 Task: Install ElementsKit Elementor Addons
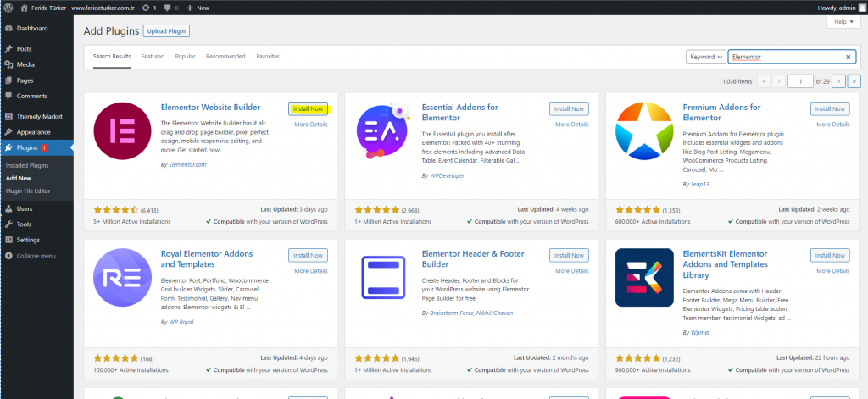tap(830, 255)
